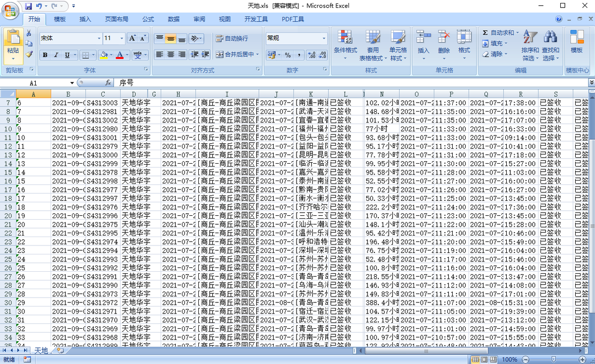Screen dimensions: 595x364
Task: Enable 自动换行 wrap text
Action: [232, 38]
